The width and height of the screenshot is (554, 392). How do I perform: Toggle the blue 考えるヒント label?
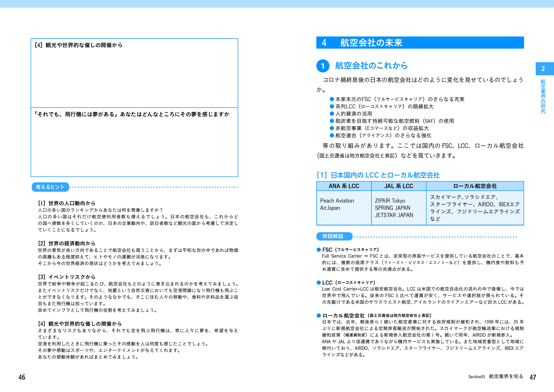[50, 187]
